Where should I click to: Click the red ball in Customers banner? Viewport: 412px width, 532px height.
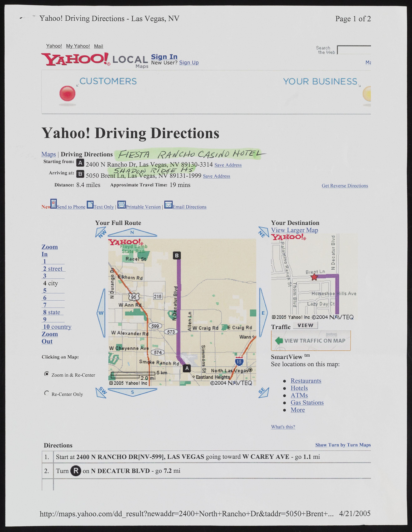pos(67,94)
